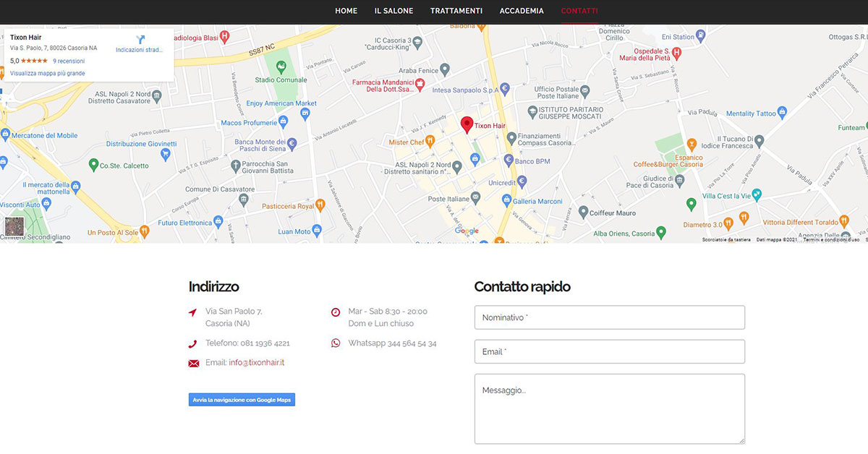Screen dimensions: 868x454
Task: Select the Alba Oriens marker
Action: 660,233
